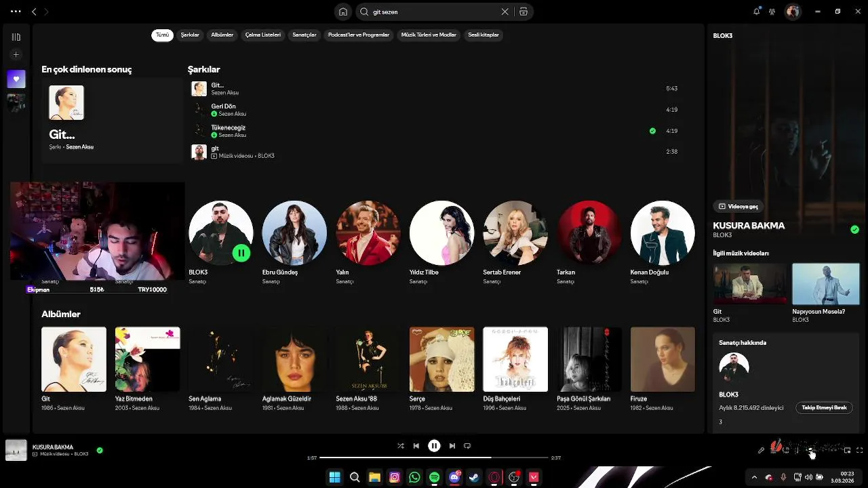The width and height of the screenshot is (868, 488).
Task: Toggle the saved checkmark on Tükenecegiz row
Action: pyautogui.click(x=652, y=131)
